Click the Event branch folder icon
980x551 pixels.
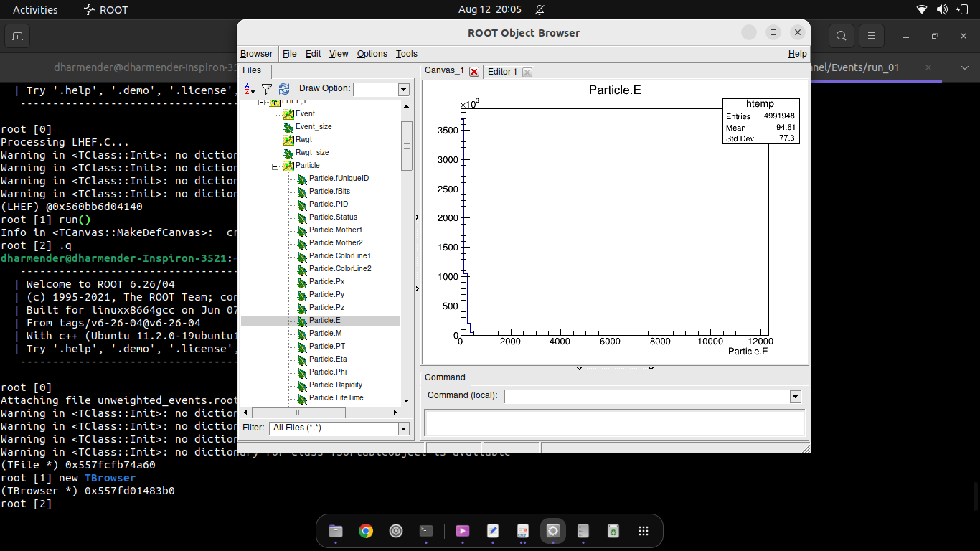[288, 114]
